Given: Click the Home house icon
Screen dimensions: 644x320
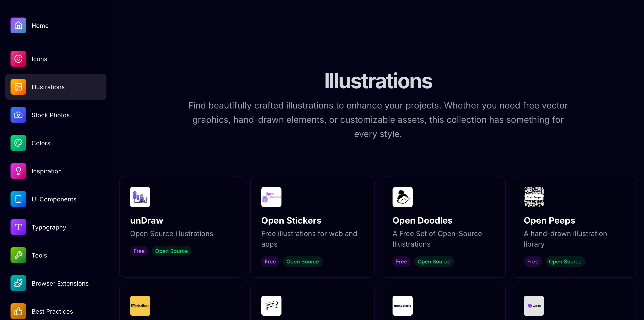Looking at the screenshot, I should 18,25.
